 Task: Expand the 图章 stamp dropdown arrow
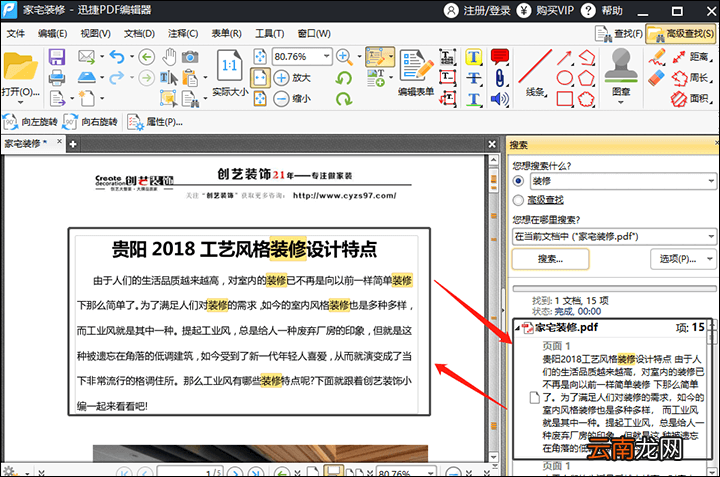[x=621, y=102]
